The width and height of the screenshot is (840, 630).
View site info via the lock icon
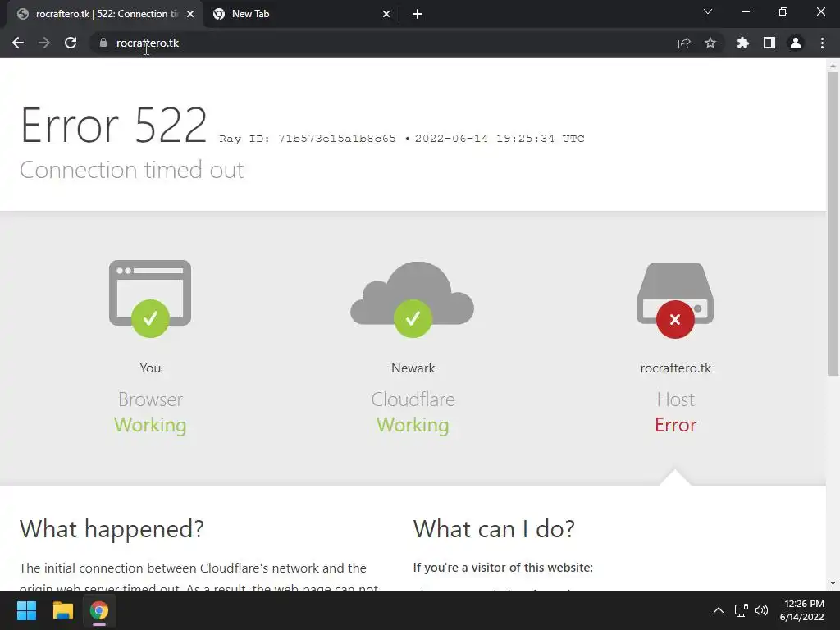tap(103, 43)
